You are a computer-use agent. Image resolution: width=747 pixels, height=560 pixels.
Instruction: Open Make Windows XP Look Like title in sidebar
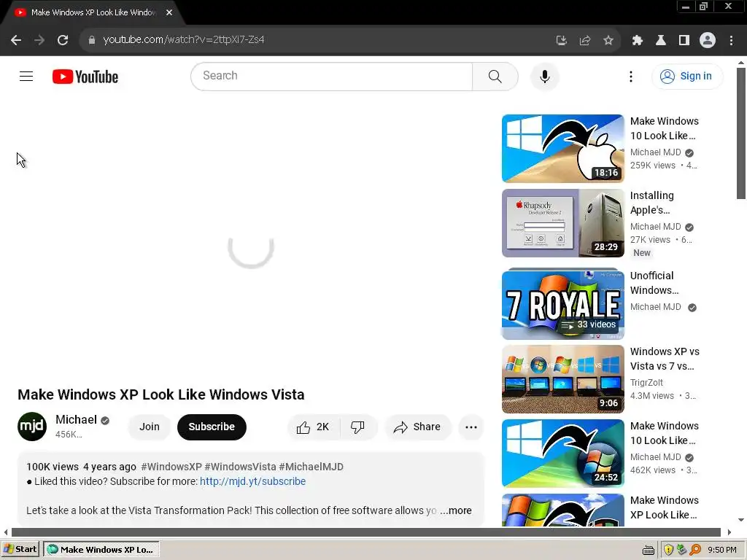664,507
